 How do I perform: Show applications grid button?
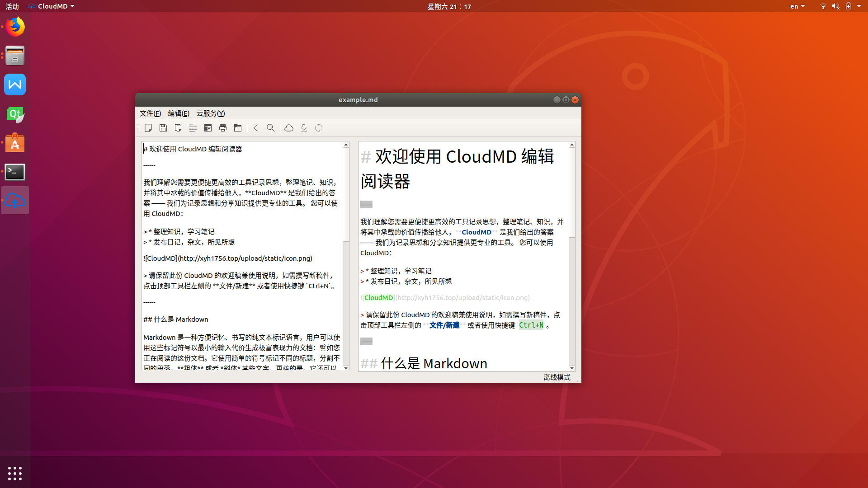(15, 473)
